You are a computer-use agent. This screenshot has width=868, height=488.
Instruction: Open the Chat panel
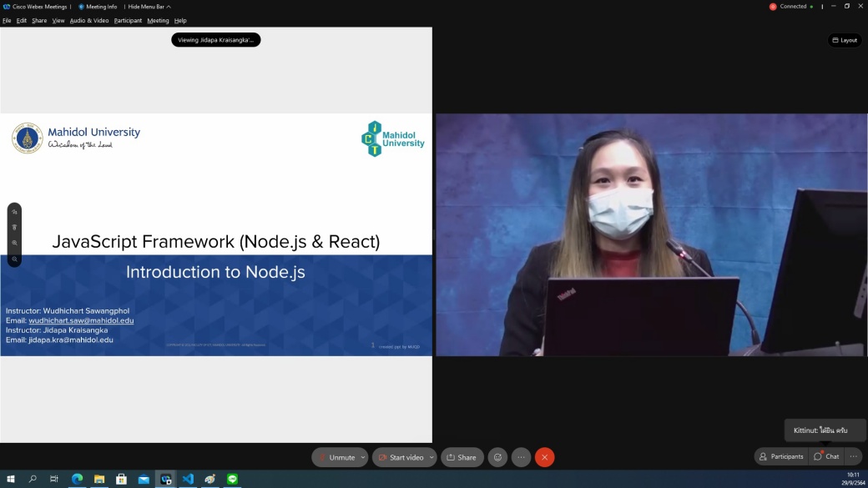pyautogui.click(x=827, y=456)
